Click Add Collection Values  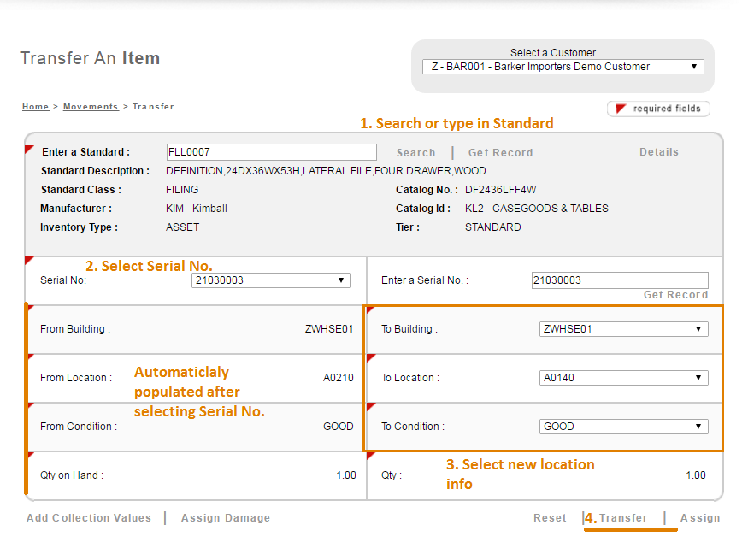tap(89, 518)
